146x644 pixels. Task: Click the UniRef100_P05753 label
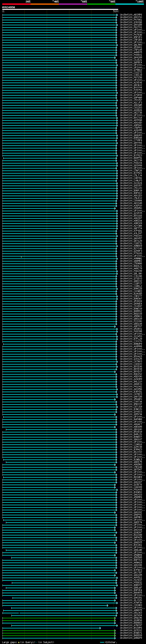point(131,90)
